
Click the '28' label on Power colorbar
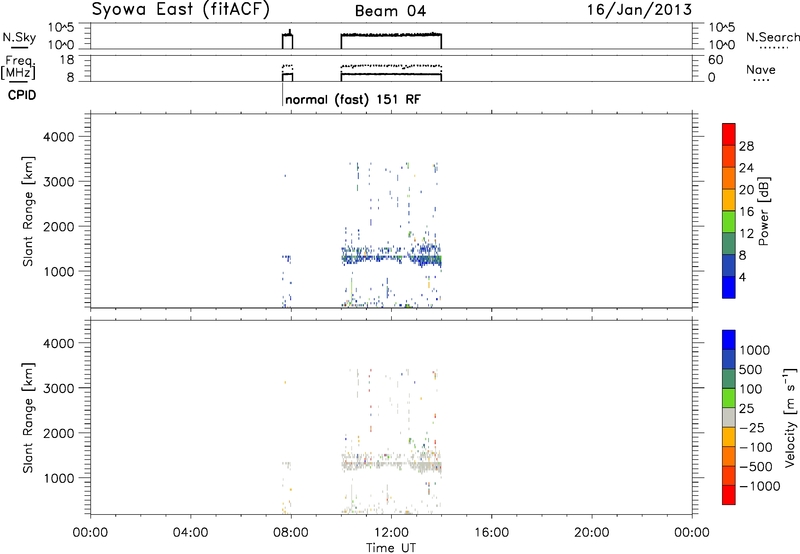pos(746,146)
